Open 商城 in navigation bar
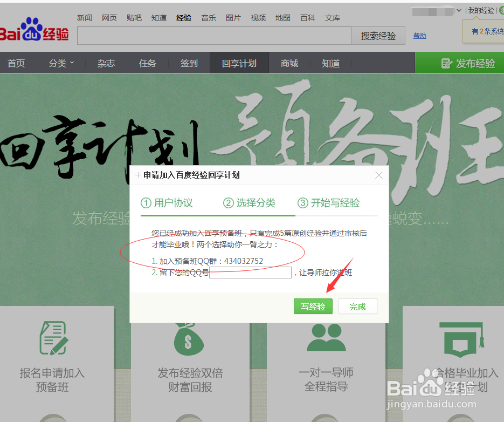This screenshot has height=422, width=504. coord(289,63)
